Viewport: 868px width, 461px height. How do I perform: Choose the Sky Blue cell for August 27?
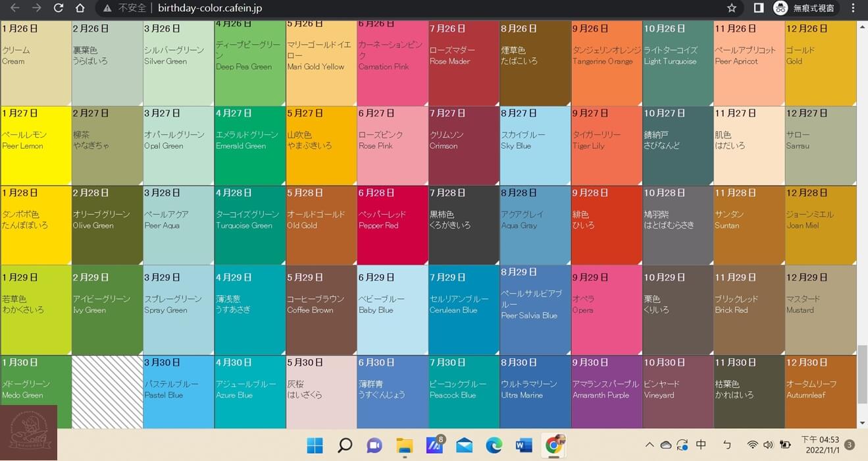(534, 146)
